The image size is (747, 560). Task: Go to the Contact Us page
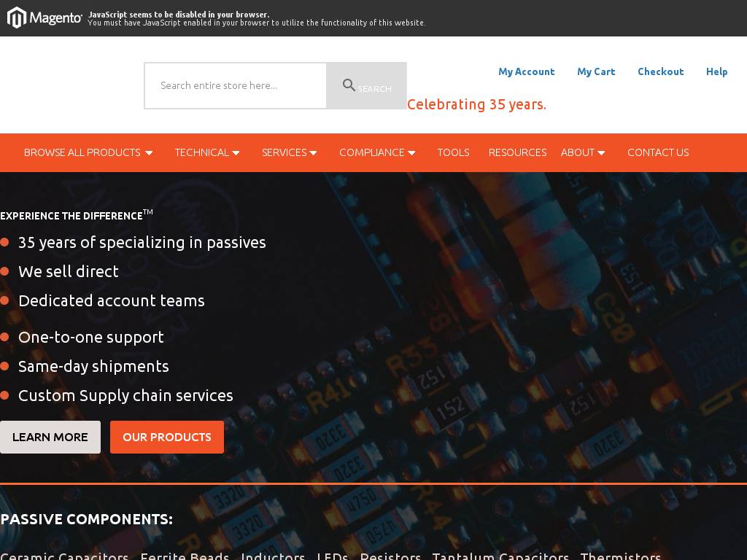click(x=657, y=152)
